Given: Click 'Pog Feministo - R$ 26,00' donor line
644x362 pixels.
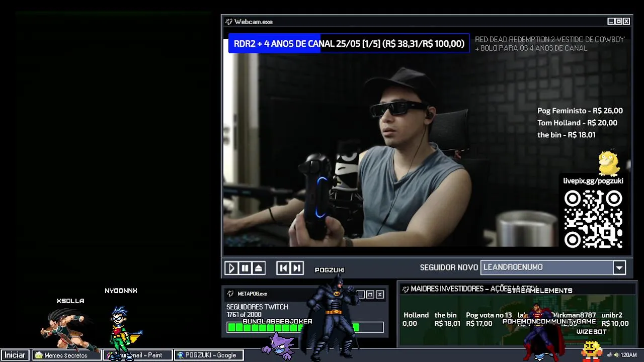Looking at the screenshot, I should coord(580,111).
